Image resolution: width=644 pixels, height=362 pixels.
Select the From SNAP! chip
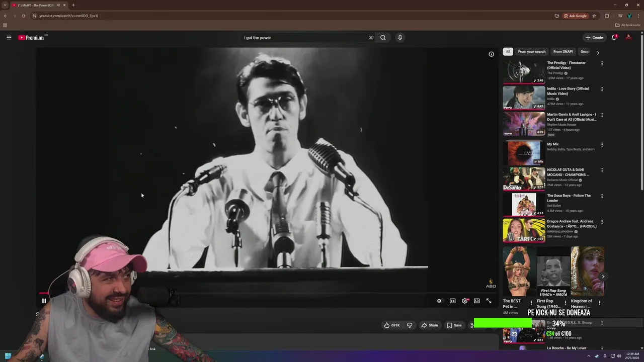tap(563, 52)
